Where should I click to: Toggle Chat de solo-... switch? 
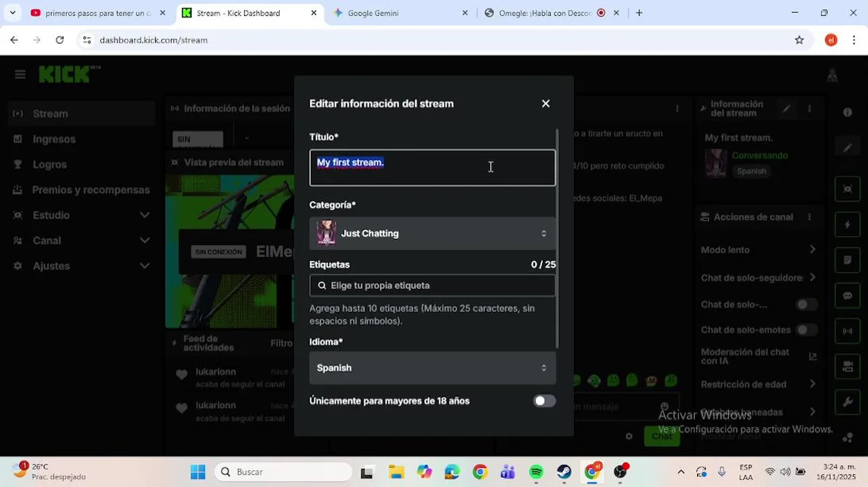[x=806, y=304]
